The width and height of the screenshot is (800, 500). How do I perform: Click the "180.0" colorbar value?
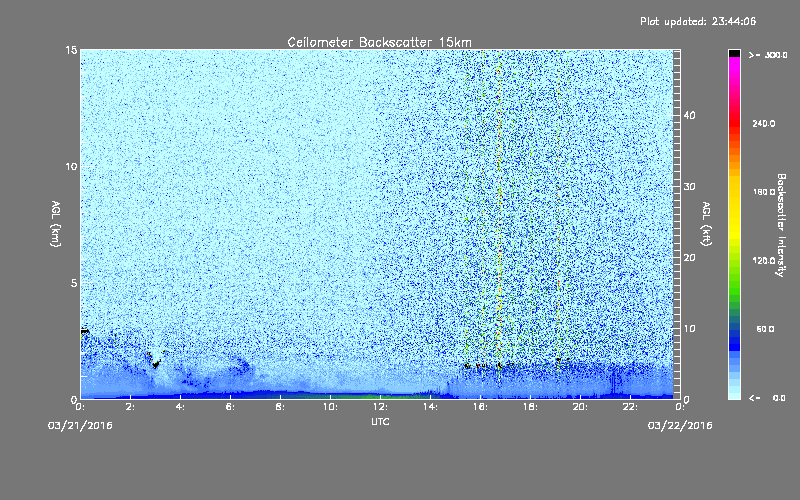(x=764, y=192)
